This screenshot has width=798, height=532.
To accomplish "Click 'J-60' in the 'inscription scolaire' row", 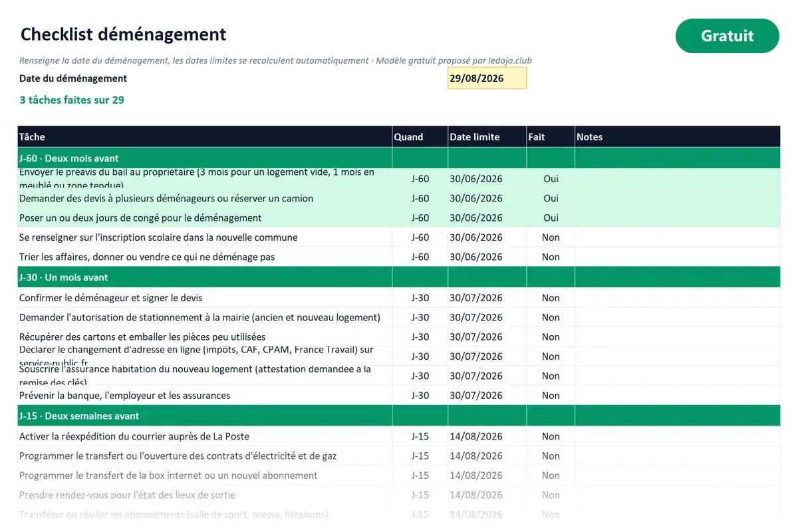I will (420, 237).
